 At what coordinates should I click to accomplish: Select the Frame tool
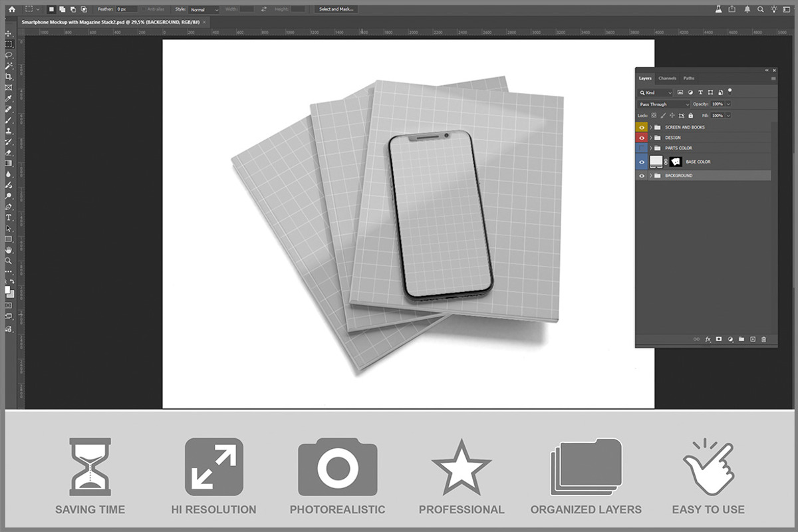pos(9,87)
